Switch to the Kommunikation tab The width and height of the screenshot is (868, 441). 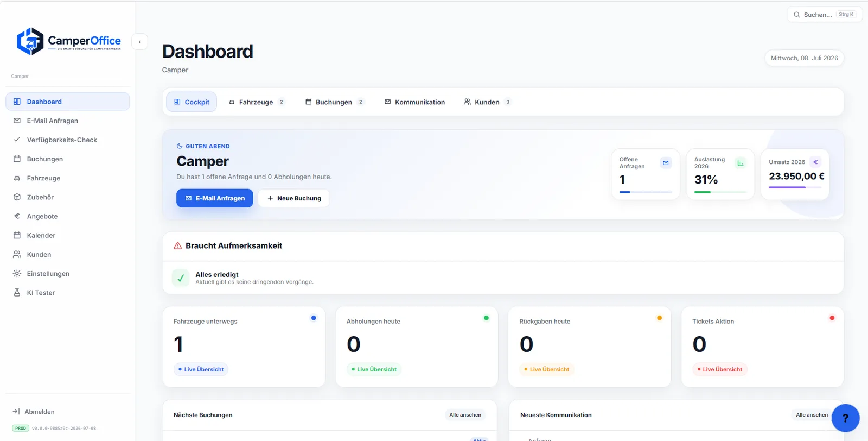414,102
